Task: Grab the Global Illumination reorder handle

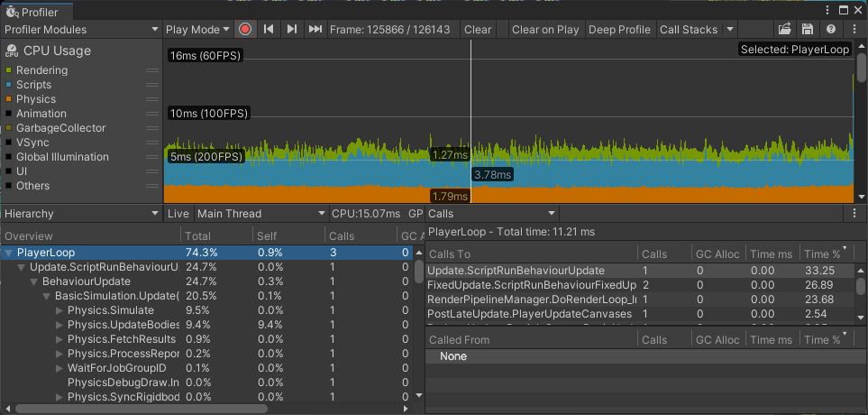Action: [x=152, y=157]
